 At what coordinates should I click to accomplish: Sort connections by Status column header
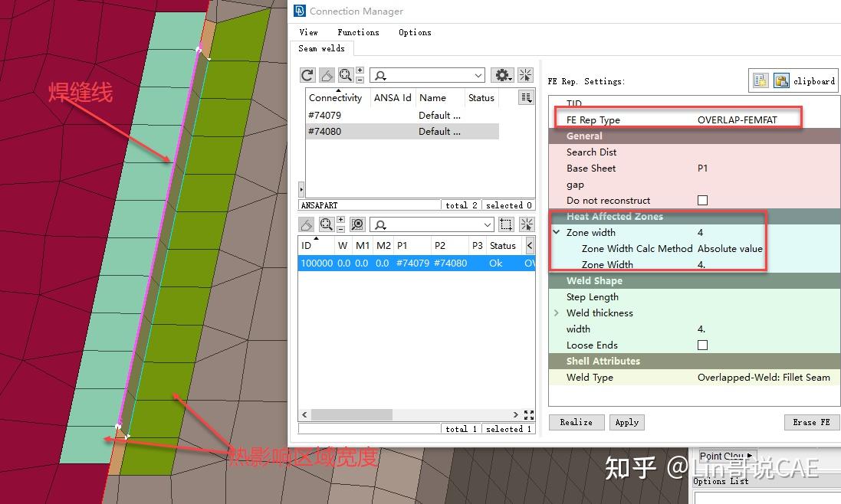click(503, 246)
